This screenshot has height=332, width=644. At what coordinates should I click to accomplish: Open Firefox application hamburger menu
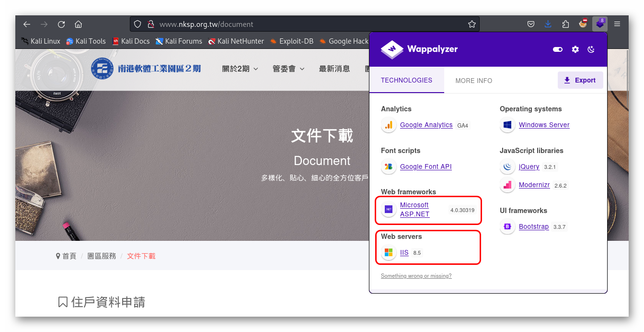pyautogui.click(x=617, y=24)
